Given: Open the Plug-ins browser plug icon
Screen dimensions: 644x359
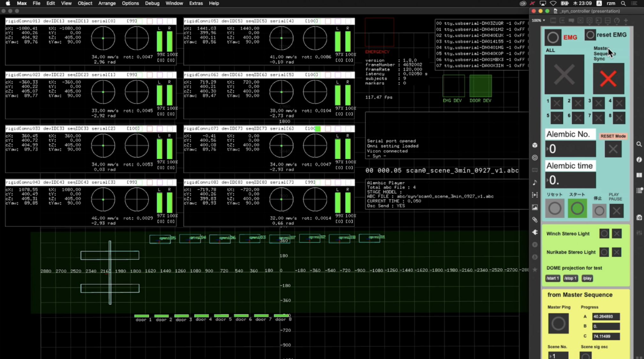Looking at the screenshot, I should [535, 232].
